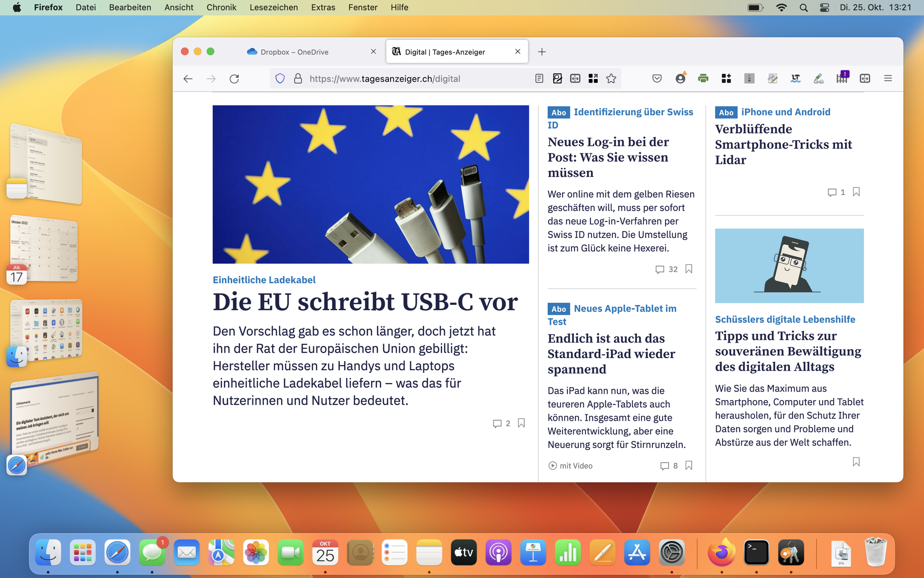The height and width of the screenshot is (578, 924).
Task: Open the 8 comments on iPad article
Action: coord(669,466)
